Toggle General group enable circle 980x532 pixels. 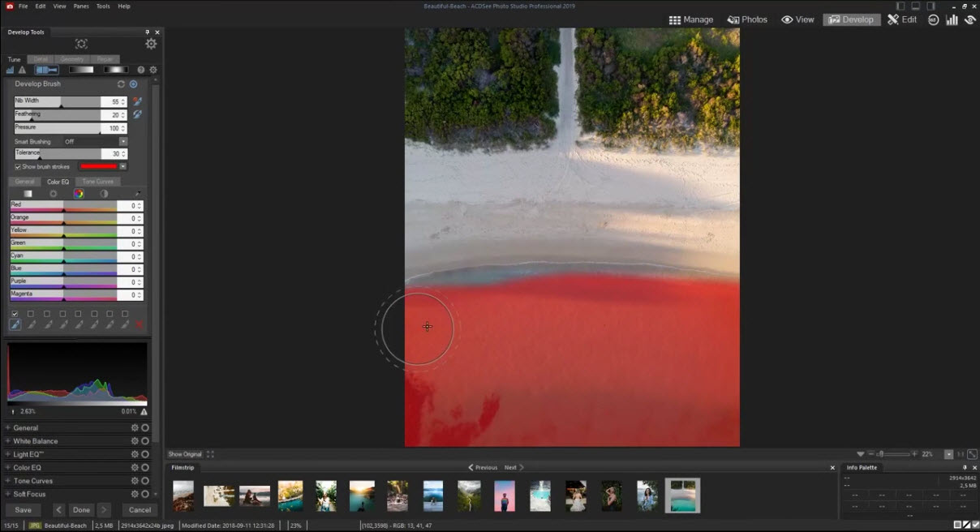(x=145, y=428)
